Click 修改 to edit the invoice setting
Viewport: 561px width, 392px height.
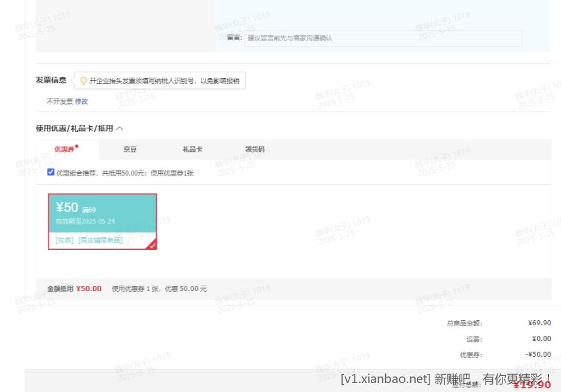(x=81, y=102)
